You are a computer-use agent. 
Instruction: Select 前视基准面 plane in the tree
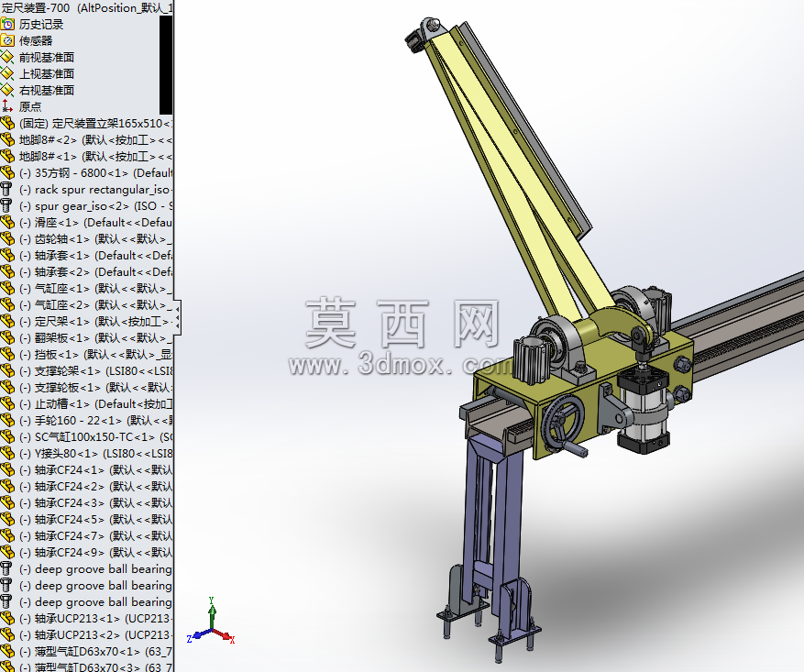47,57
